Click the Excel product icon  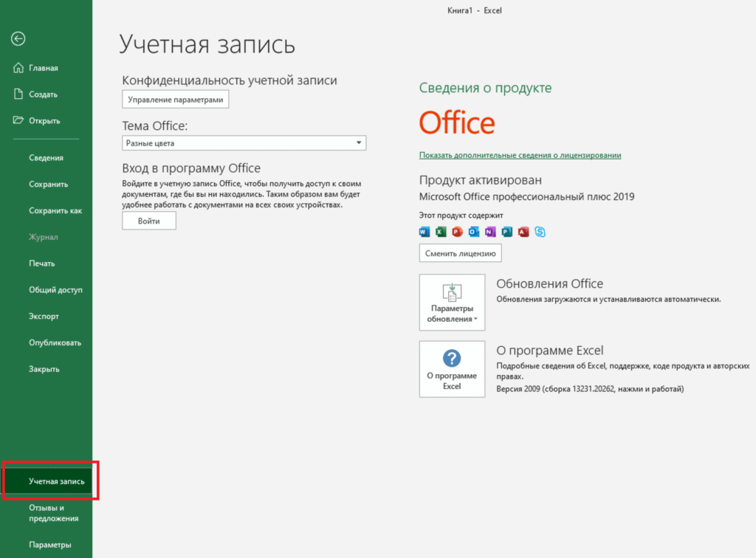point(441,232)
